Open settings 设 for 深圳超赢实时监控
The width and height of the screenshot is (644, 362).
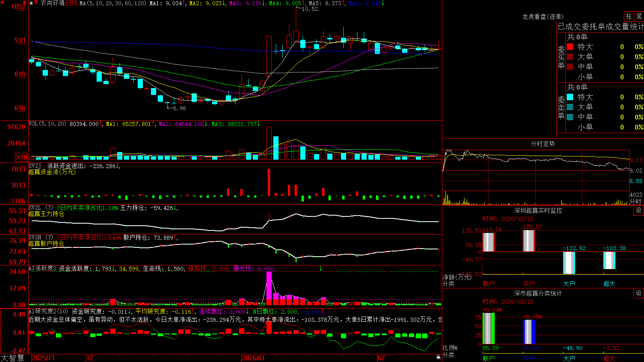click(x=638, y=210)
